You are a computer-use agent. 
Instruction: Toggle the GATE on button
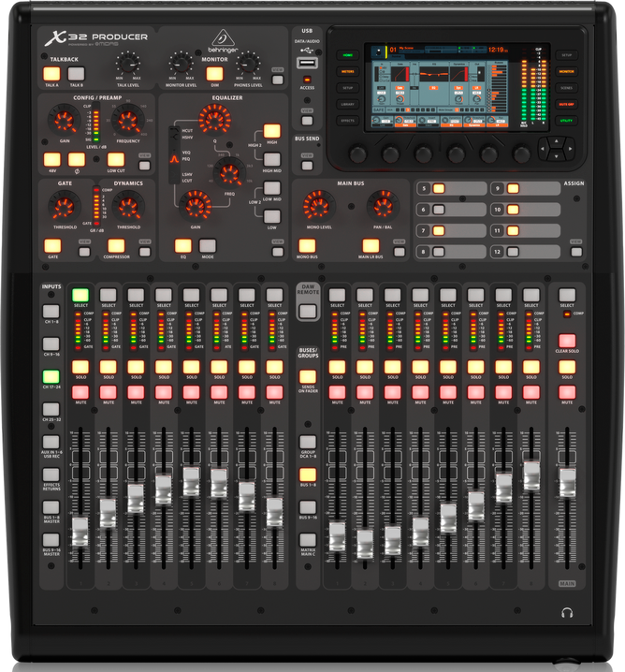click(x=52, y=246)
